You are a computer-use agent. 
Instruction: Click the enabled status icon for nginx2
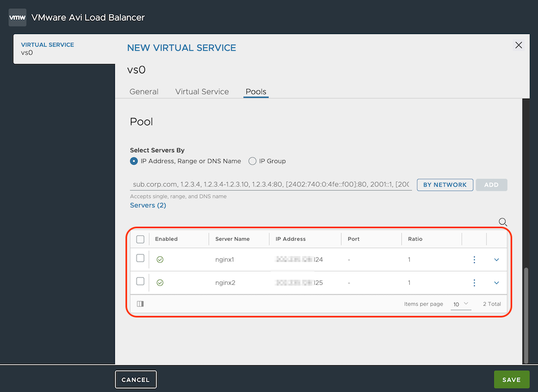tap(160, 283)
